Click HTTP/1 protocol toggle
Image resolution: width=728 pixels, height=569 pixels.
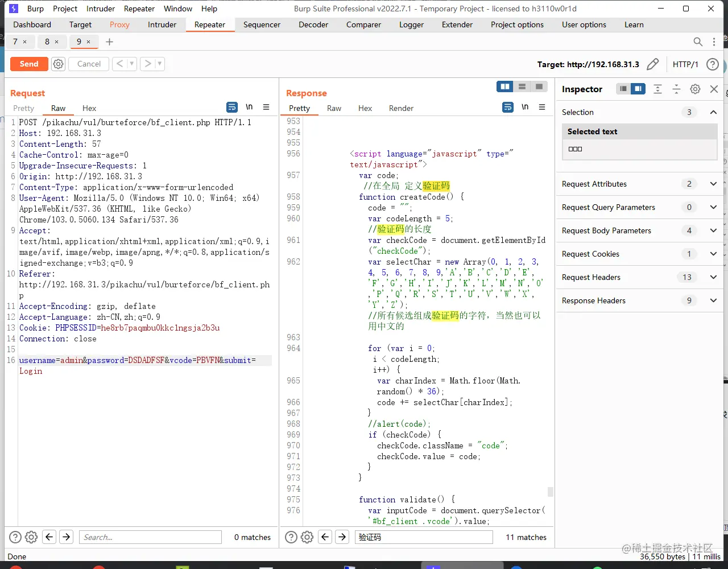(685, 64)
